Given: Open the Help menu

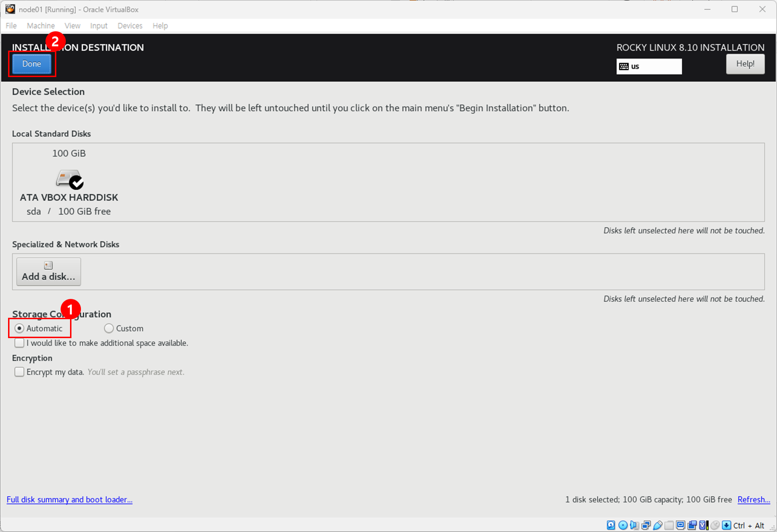Looking at the screenshot, I should pyautogui.click(x=160, y=26).
